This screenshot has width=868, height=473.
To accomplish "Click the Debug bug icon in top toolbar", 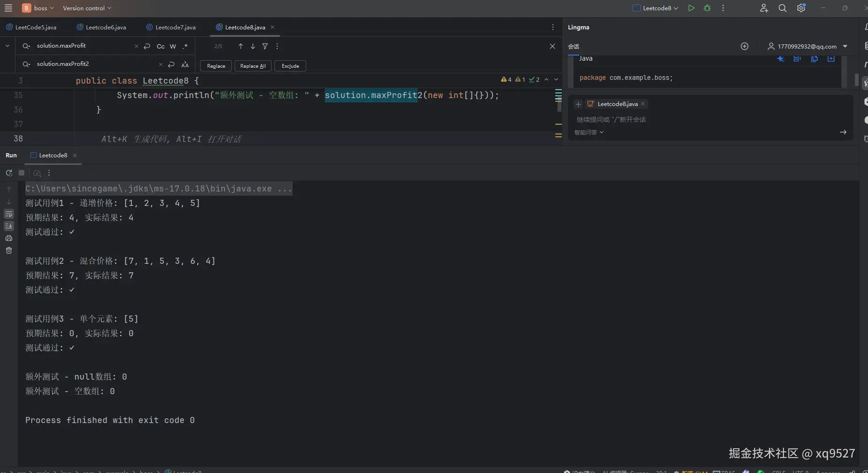I will coord(707,8).
